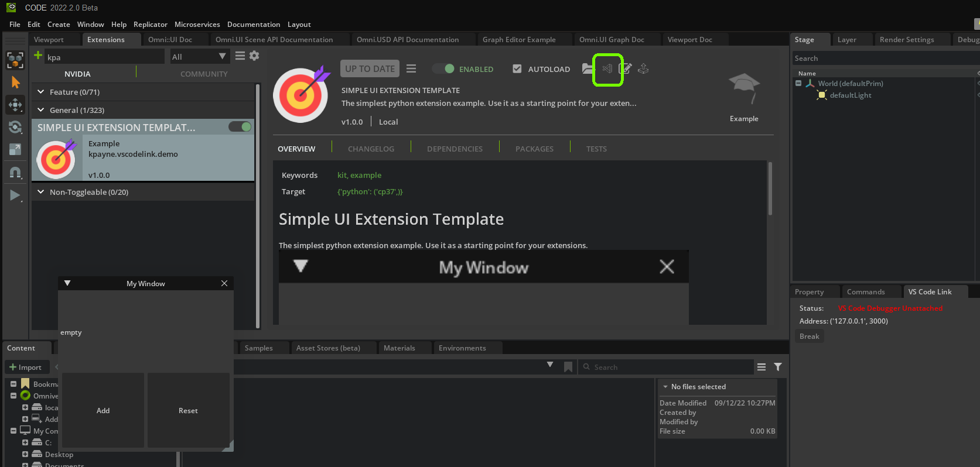Viewport: 980px width, 467px height.
Task: Click the defaultLight light icon in Stage
Action: 822,95
